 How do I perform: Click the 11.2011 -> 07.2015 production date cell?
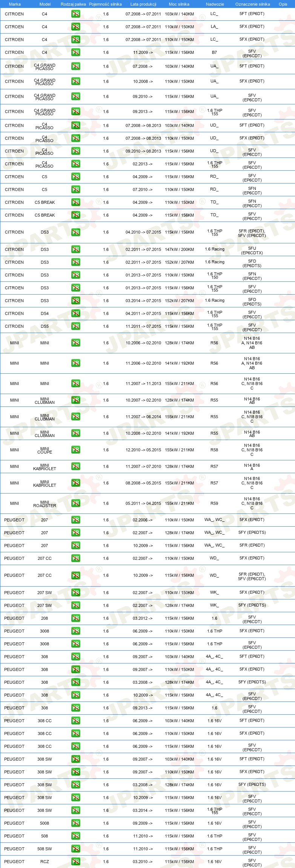point(143,326)
